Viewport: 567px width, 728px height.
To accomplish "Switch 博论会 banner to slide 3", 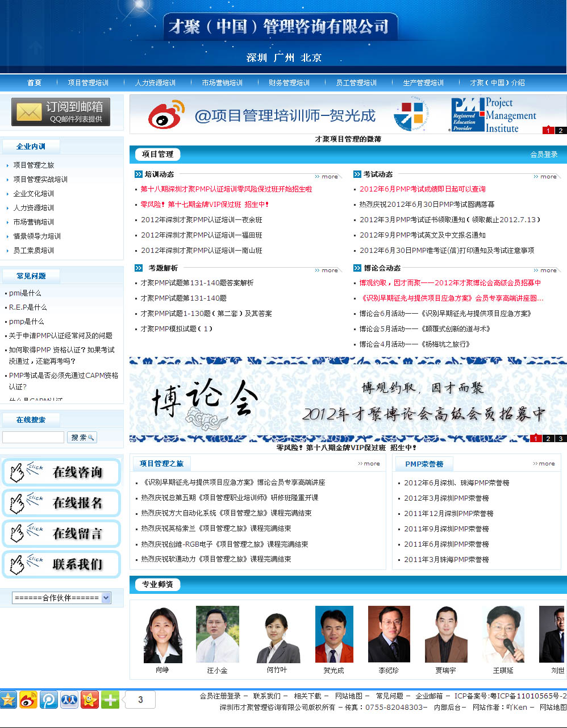I will pyautogui.click(x=561, y=438).
